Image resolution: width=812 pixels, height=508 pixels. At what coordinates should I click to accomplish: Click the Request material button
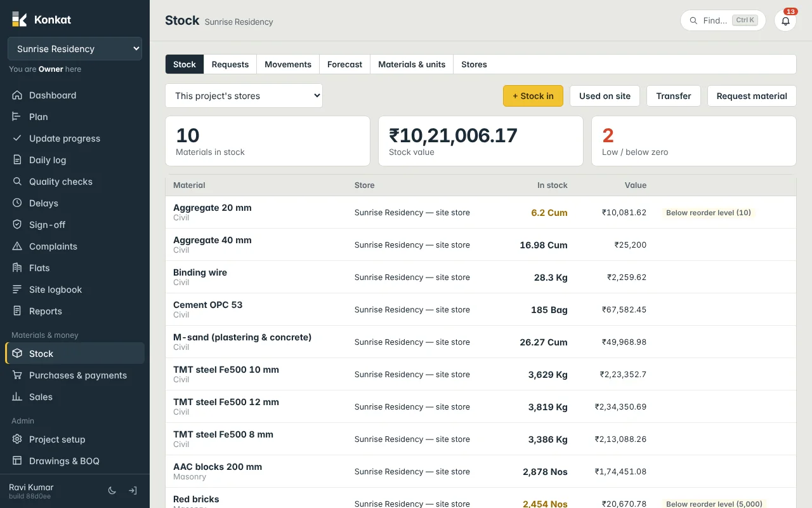(x=752, y=96)
